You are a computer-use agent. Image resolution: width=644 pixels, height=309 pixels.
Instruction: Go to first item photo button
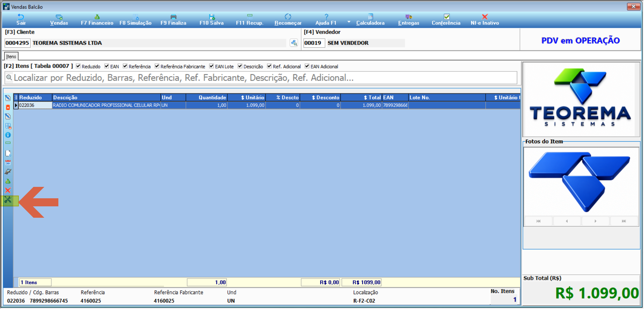pyautogui.click(x=538, y=221)
